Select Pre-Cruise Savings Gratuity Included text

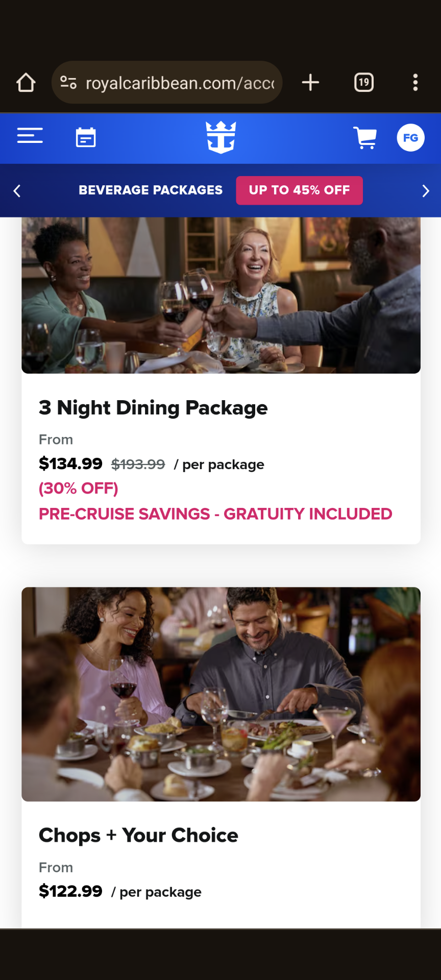pyautogui.click(x=215, y=514)
